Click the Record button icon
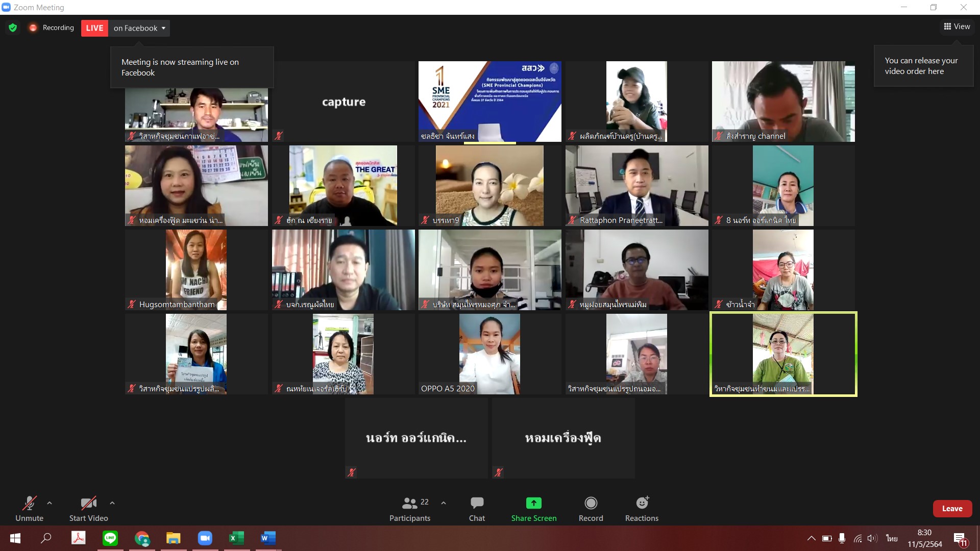 click(x=591, y=504)
